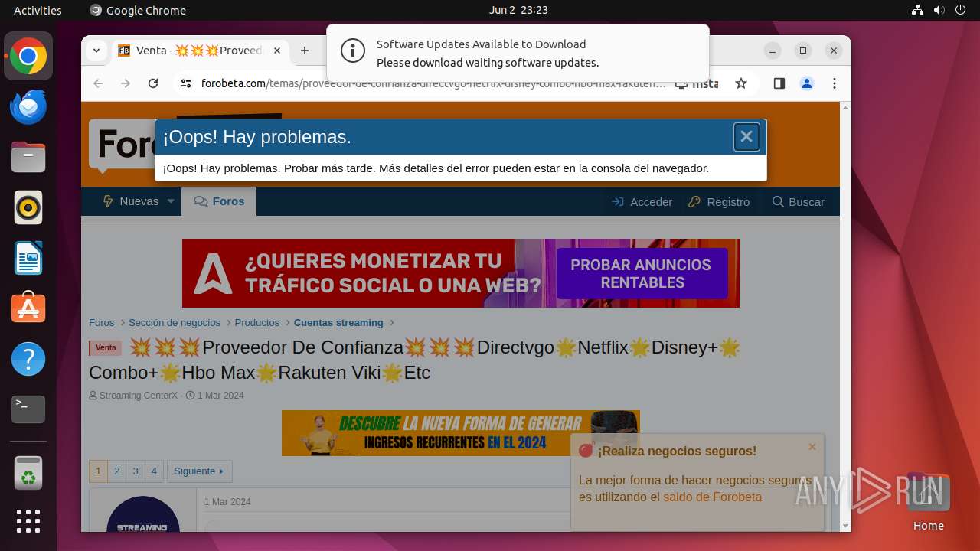This screenshot has height=551, width=980.
Task: Open network status icon in system tray
Action: tap(918, 10)
